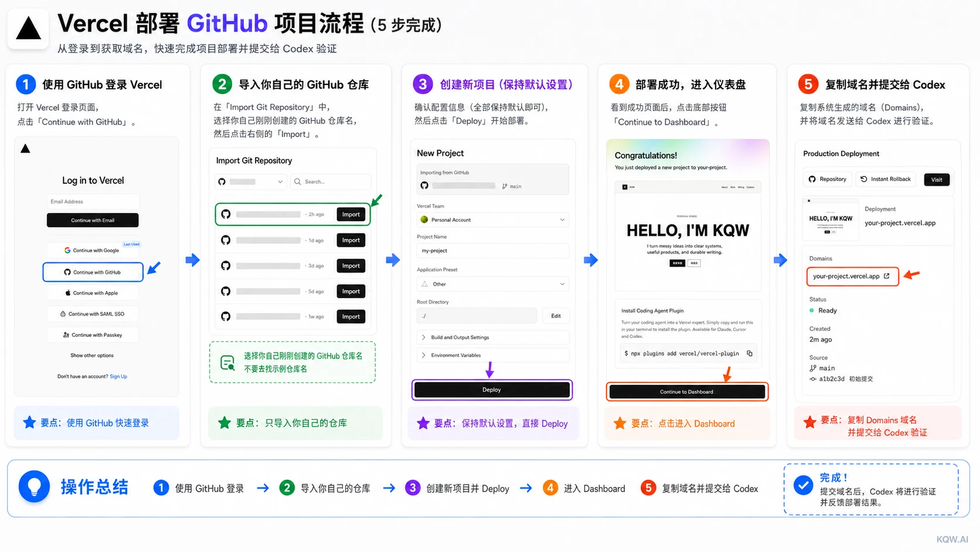The height and width of the screenshot is (552, 980).
Task: Import the repository updated 1w ago
Action: (351, 317)
